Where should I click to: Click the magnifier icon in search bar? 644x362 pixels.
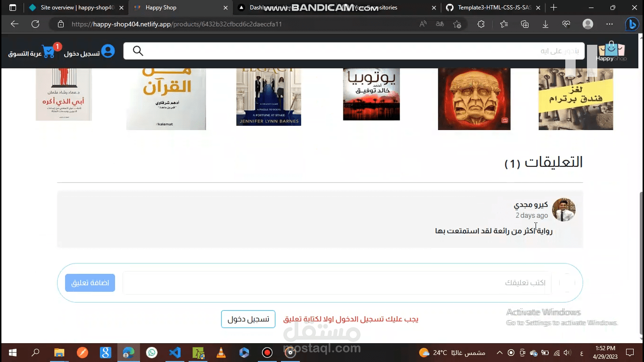138,51
